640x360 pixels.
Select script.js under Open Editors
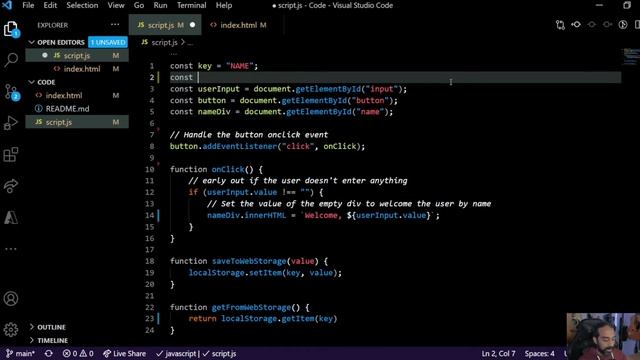coord(77,56)
